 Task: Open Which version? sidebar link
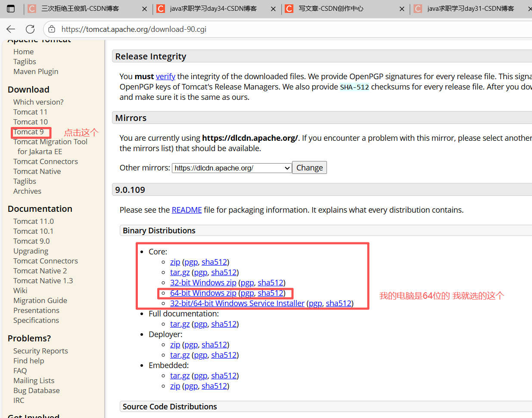point(38,102)
